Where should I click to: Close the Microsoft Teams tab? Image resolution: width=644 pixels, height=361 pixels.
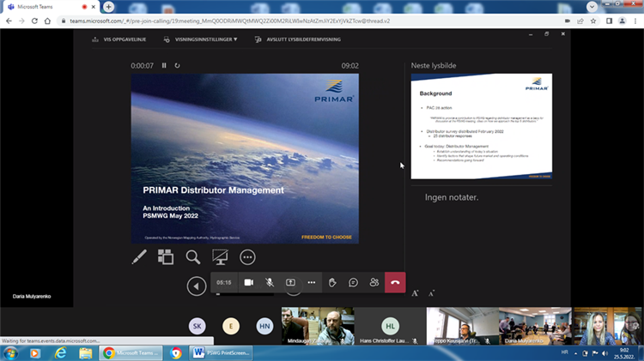(x=94, y=7)
